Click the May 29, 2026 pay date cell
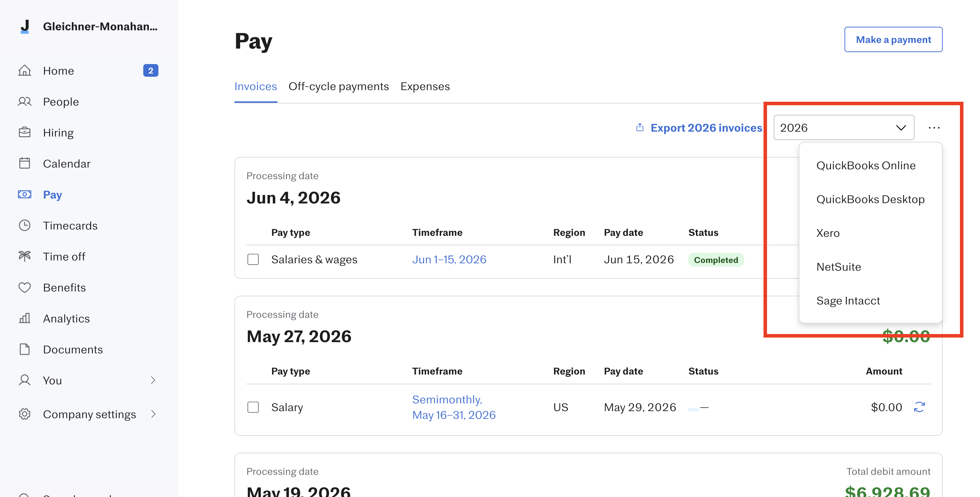 tap(640, 407)
